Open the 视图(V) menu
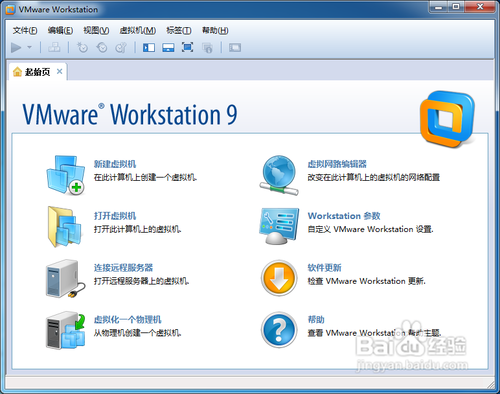 click(x=96, y=31)
